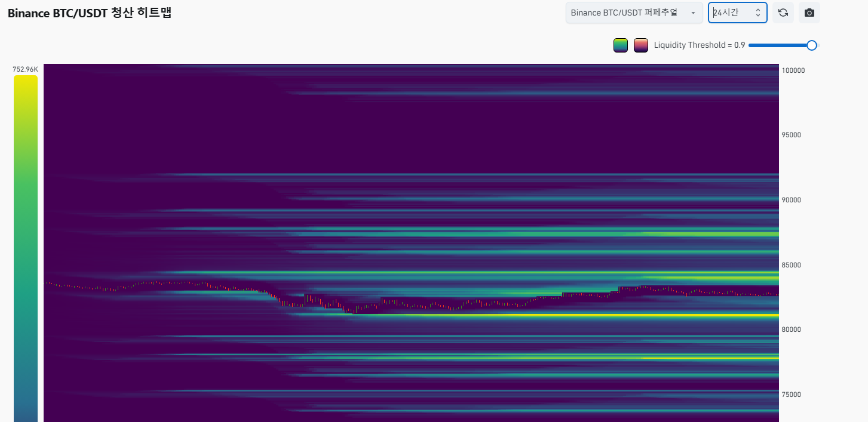
Task: Click the Liquidity Threshold = 0.9 label
Action: click(700, 45)
